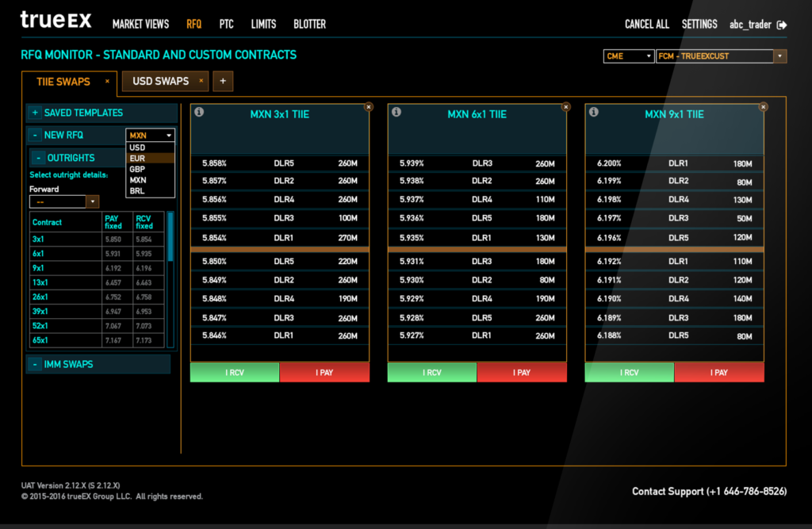Viewport: 812px width, 529px height.
Task: Click I PAY under MXN 6x1 TIIE
Action: click(522, 373)
